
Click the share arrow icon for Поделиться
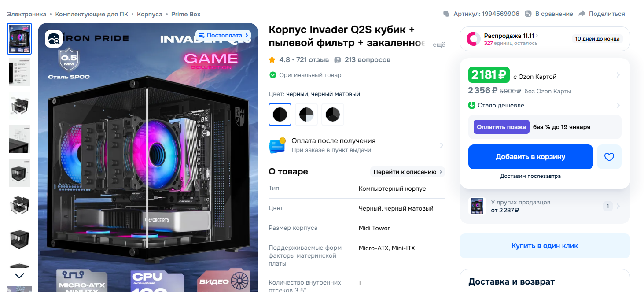point(582,14)
